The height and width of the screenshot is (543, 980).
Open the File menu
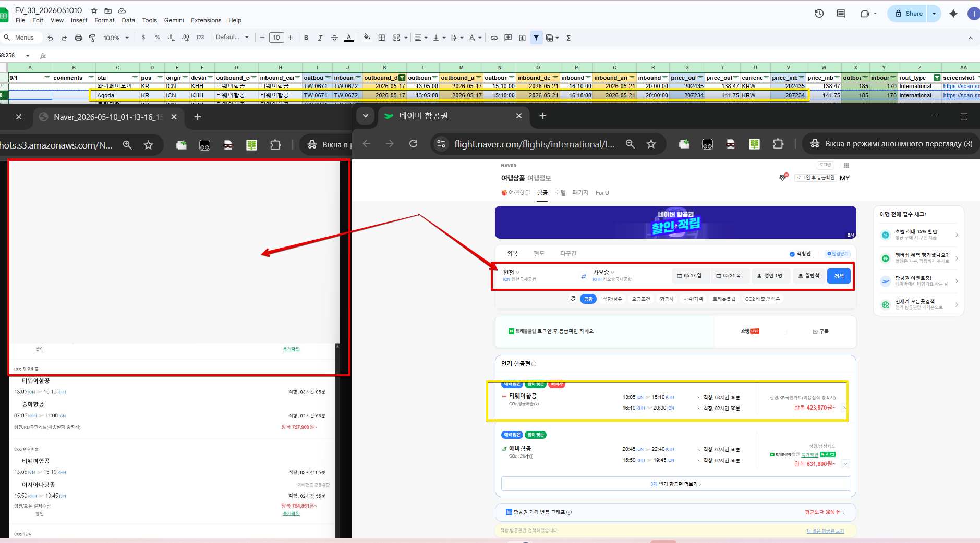pos(20,20)
